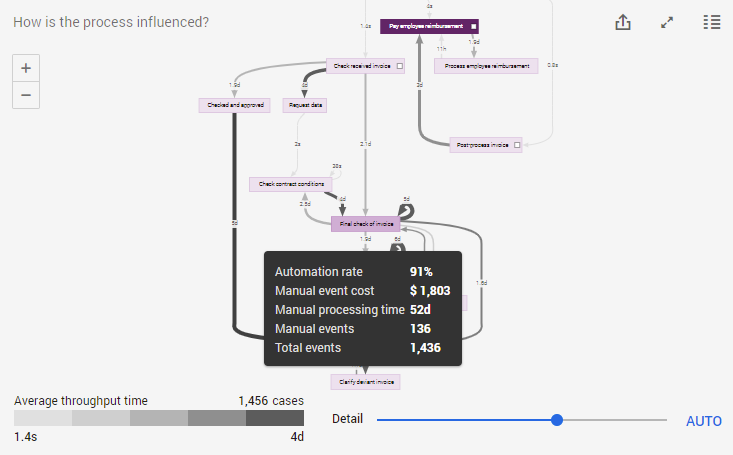Toggle checkbox on Pay employee reimbursement node
The height and width of the screenshot is (455, 733).
(474, 26)
